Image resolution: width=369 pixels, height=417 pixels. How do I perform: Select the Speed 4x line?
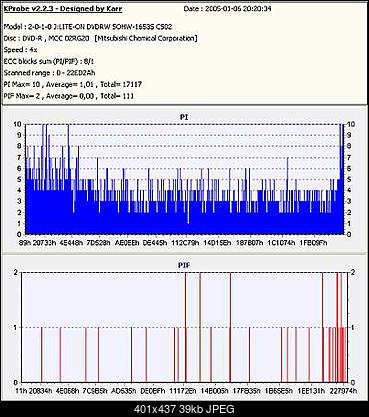(20, 50)
